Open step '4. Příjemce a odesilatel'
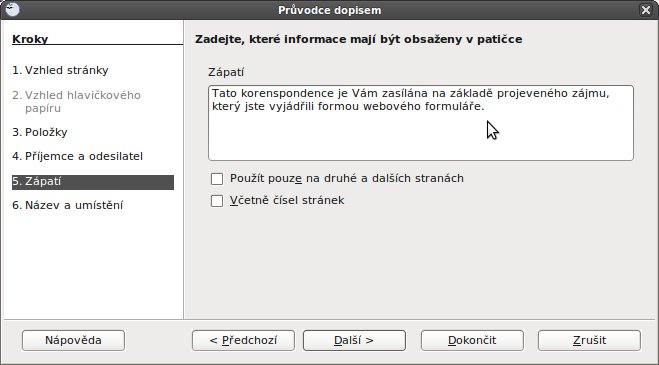This screenshot has height=365, width=659. coord(77,156)
